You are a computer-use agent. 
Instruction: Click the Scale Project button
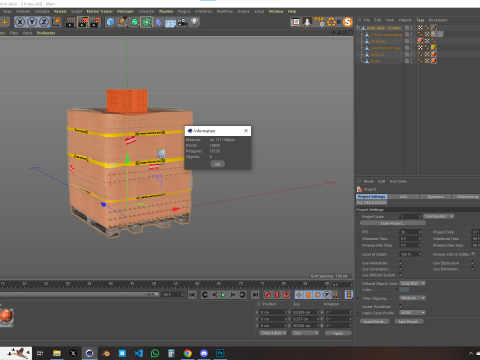pyautogui.click(x=392, y=223)
